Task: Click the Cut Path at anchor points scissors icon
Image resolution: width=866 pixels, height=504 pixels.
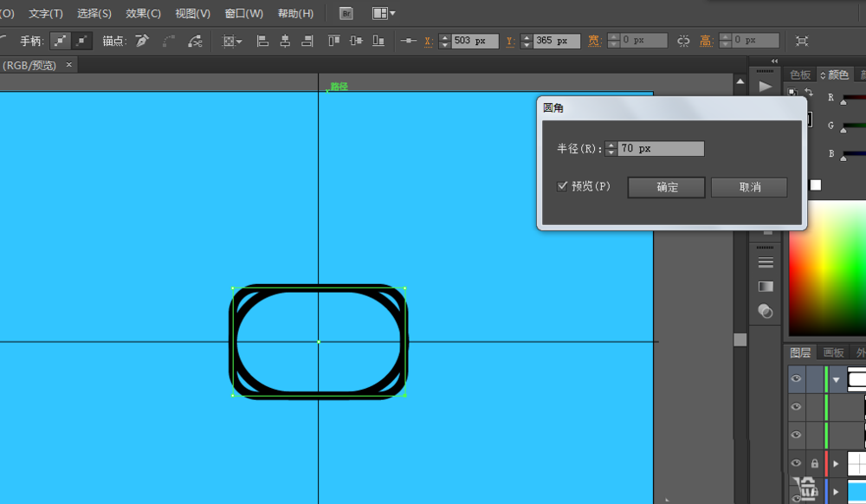Action: tap(197, 39)
